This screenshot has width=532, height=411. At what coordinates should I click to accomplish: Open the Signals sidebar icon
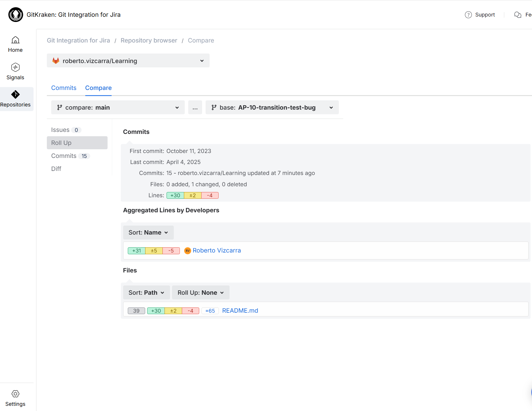15,67
